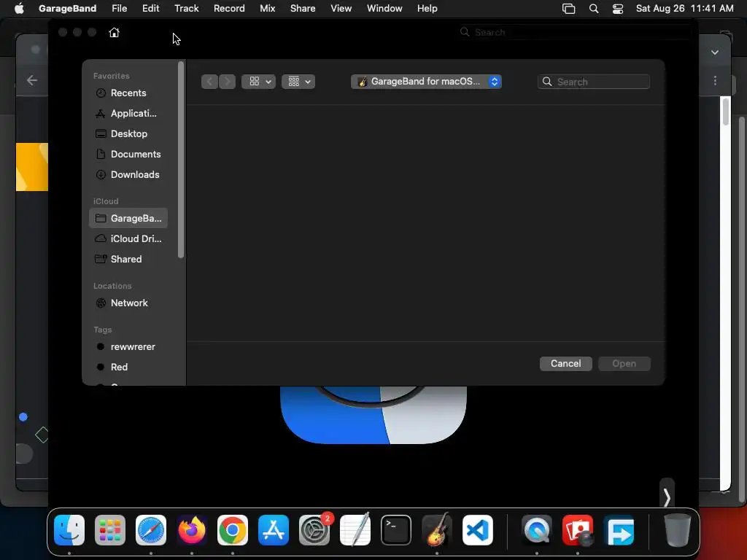Click the Search field in file dialog
This screenshot has height=560, width=747.
[x=594, y=82]
